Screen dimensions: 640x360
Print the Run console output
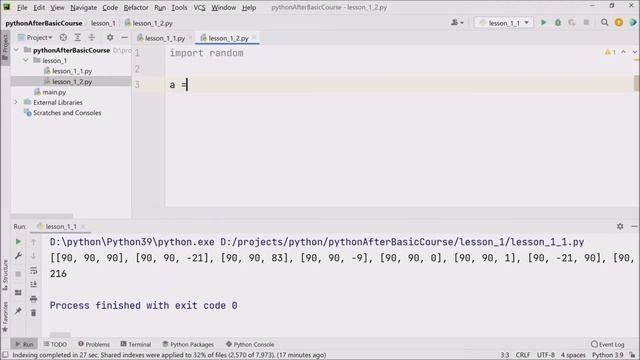click(33, 298)
